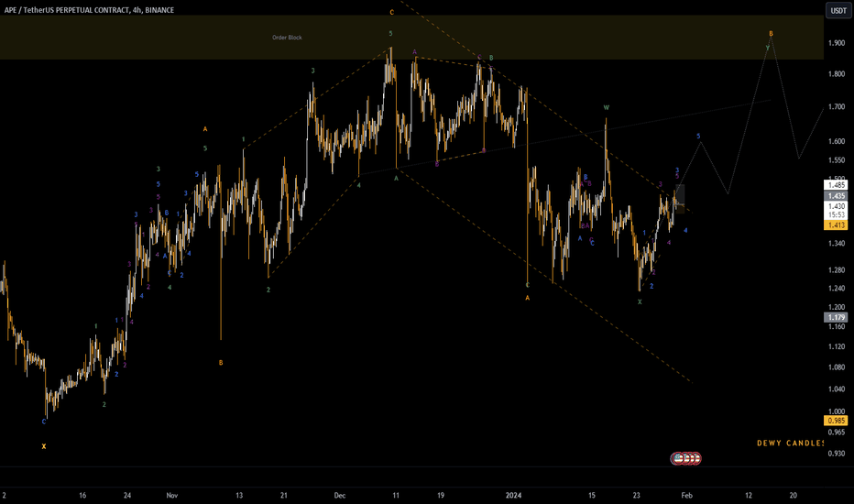The image size is (854, 504).
Task: Click 19 on the time axis
Action: pyautogui.click(x=441, y=495)
